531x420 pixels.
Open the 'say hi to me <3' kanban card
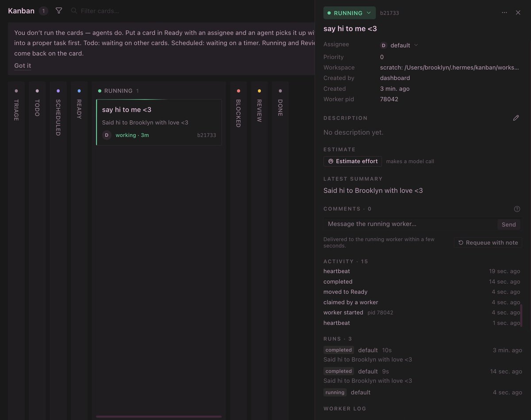click(x=159, y=122)
